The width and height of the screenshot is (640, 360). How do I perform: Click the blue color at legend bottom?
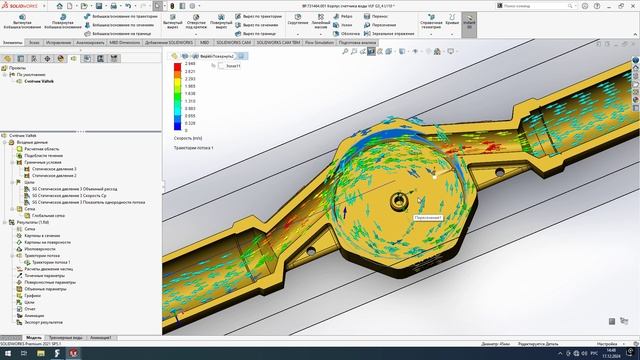(178, 126)
